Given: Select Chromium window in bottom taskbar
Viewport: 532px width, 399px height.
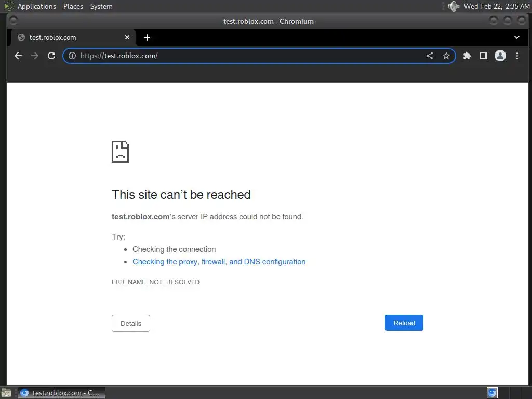Looking at the screenshot, I should pyautogui.click(x=61, y=393).
